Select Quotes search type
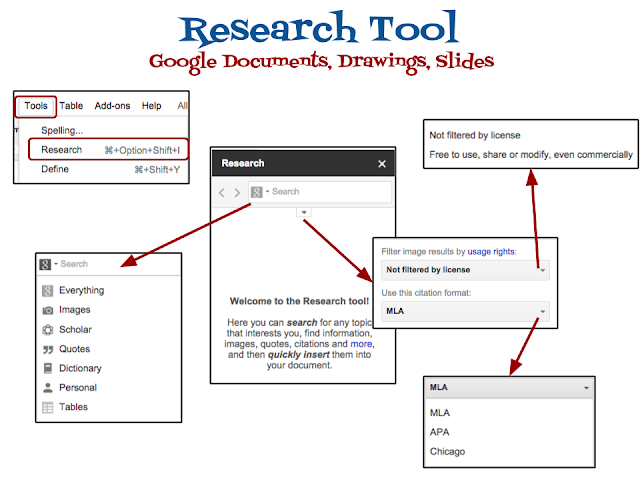 coord(66,349)
